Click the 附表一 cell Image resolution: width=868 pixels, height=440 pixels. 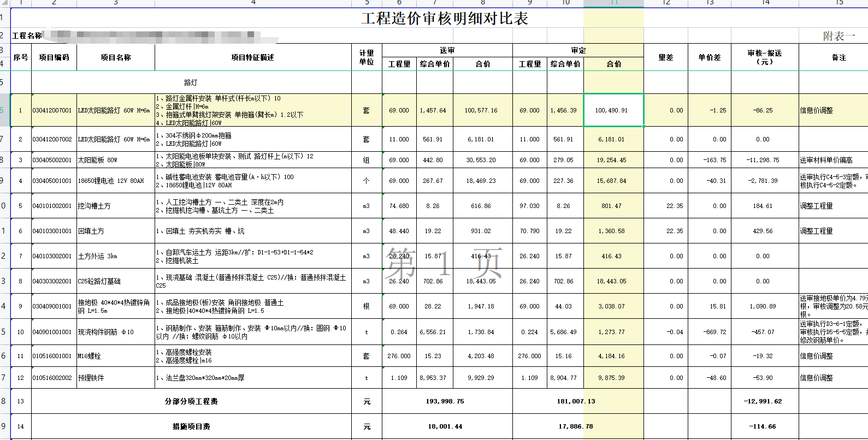coord(839,36)
